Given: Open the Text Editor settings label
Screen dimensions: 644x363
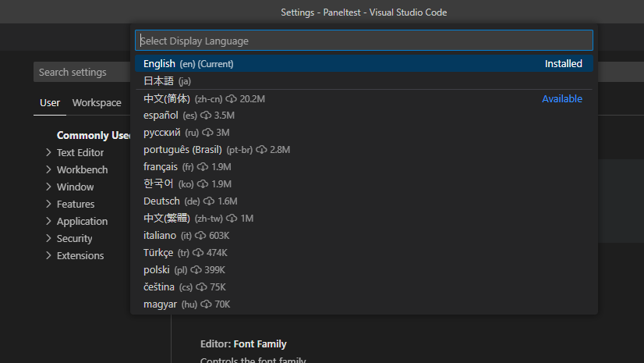Looking at the screenshot, I should pos(80,152).
